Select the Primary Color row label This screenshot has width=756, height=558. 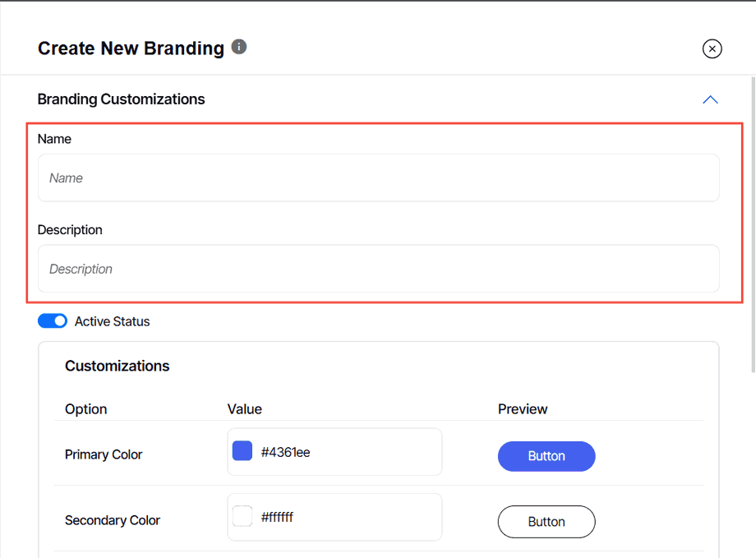pos(104,454)
